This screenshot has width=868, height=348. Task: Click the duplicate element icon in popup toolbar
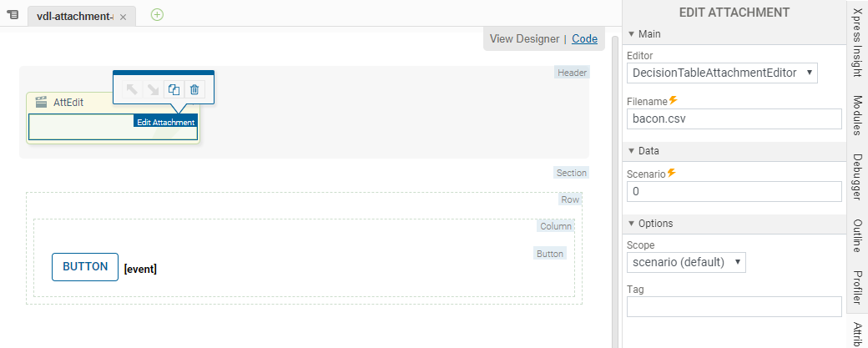(x=174, y=89)
